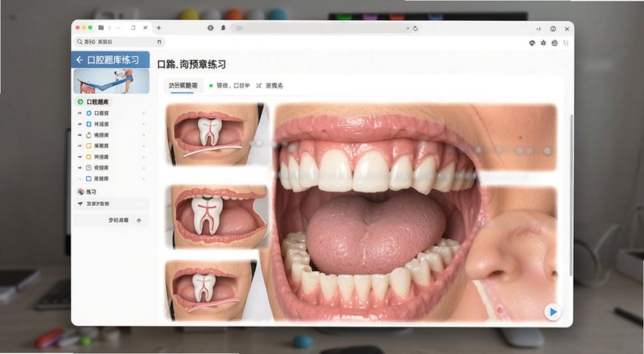Open the middle tooth diagram thumbnail
This screenshot has height=354, width=644.
click(217, 217)
